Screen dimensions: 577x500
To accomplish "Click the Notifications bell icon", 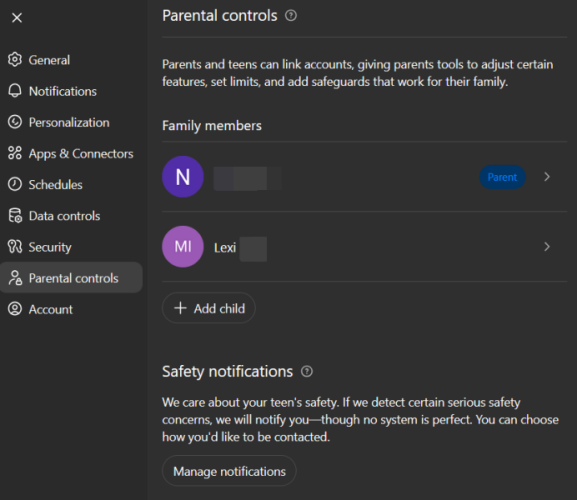I will click(15, 91).
